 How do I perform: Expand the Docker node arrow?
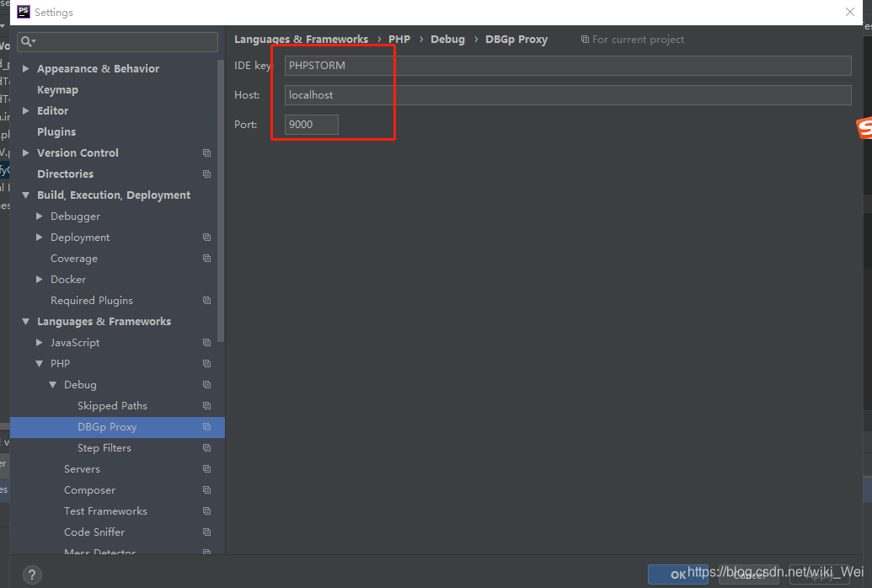pos(39,280)
